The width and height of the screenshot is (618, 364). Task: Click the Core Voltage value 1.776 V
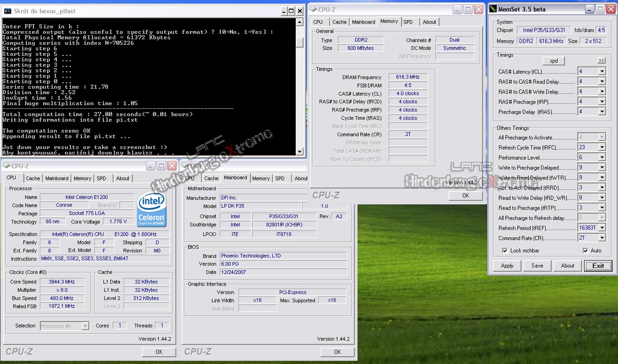pyautogui.click(x=118, y=222)
